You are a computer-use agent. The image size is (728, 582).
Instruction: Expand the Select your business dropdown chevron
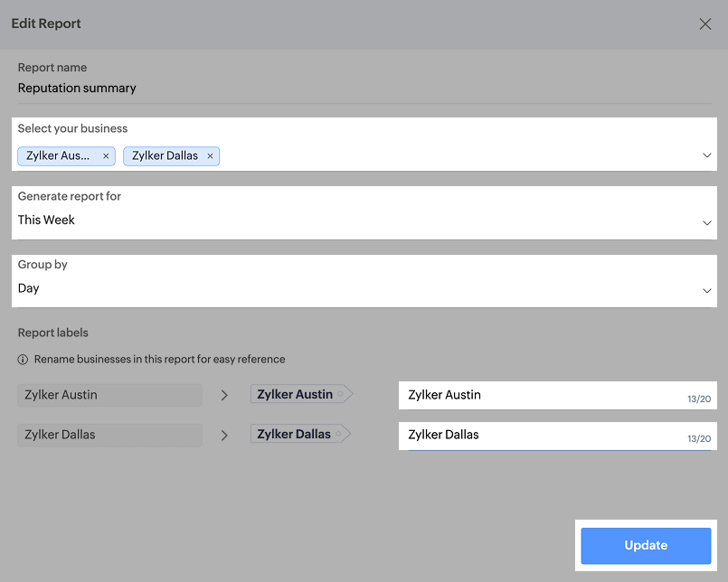point(707,155)
